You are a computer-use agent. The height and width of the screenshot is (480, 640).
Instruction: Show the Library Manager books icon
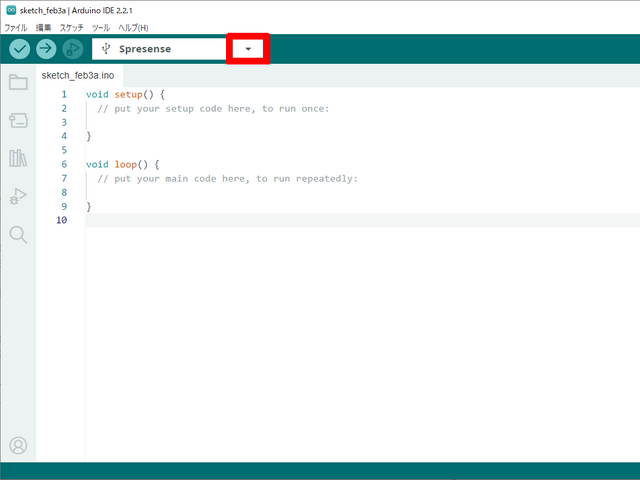pyautogui.click(x=18, y=158)
